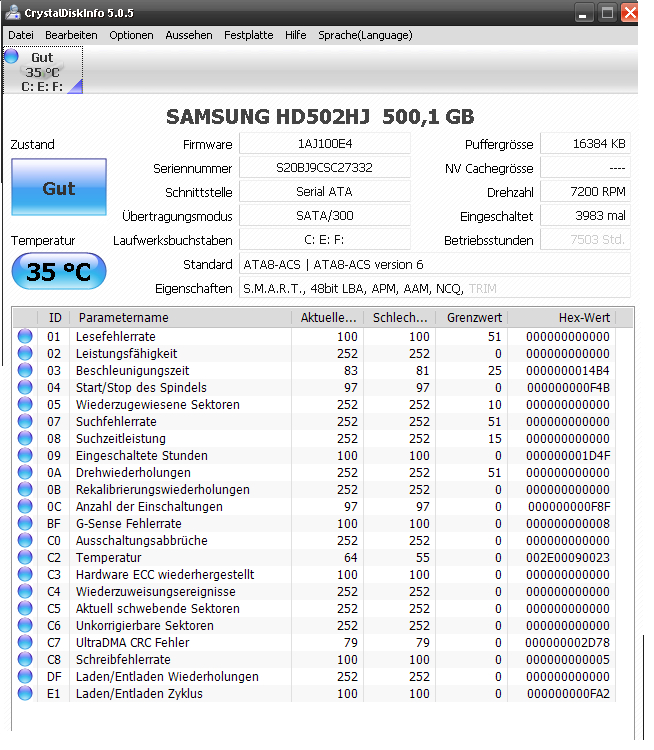Screen dimensions: 654x750
Task: Click the CrystalDiskInfo title bar app icon
Action: point(13,12)
